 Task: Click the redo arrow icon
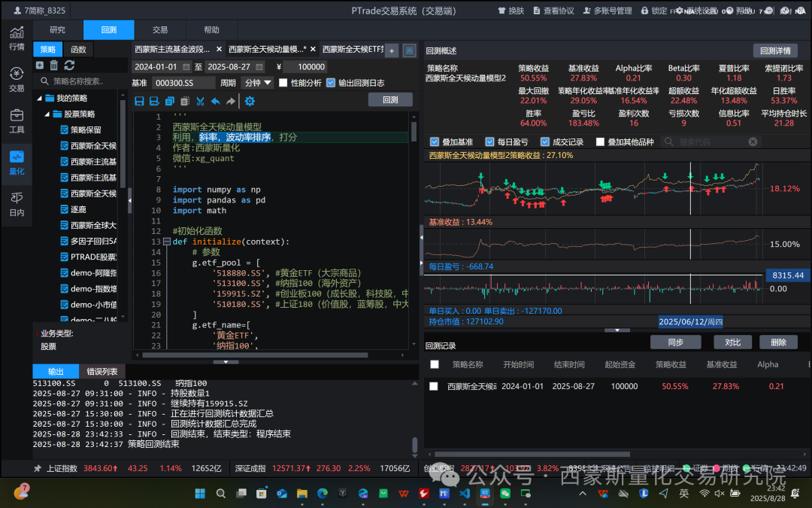231,101
